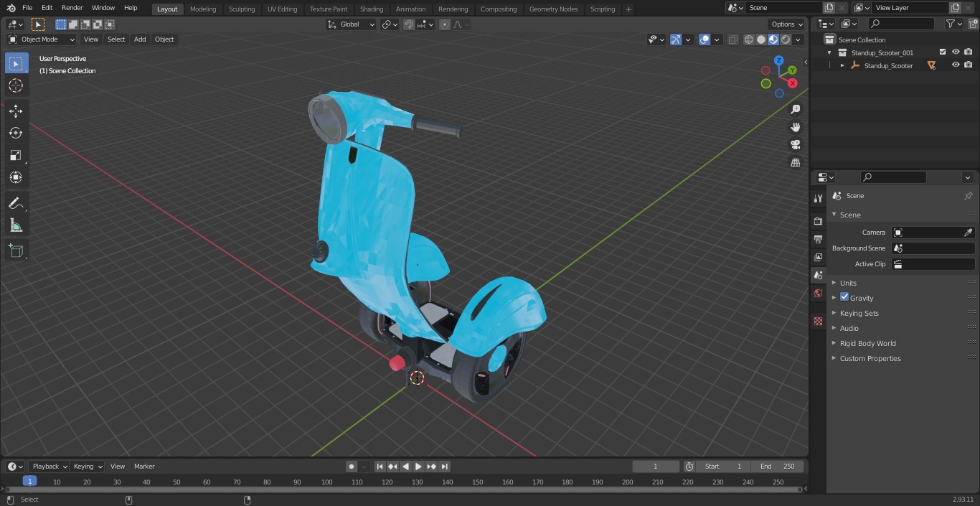Activate the Scale tool
This screenshot has width=980, height=506.
click(16, 155)
